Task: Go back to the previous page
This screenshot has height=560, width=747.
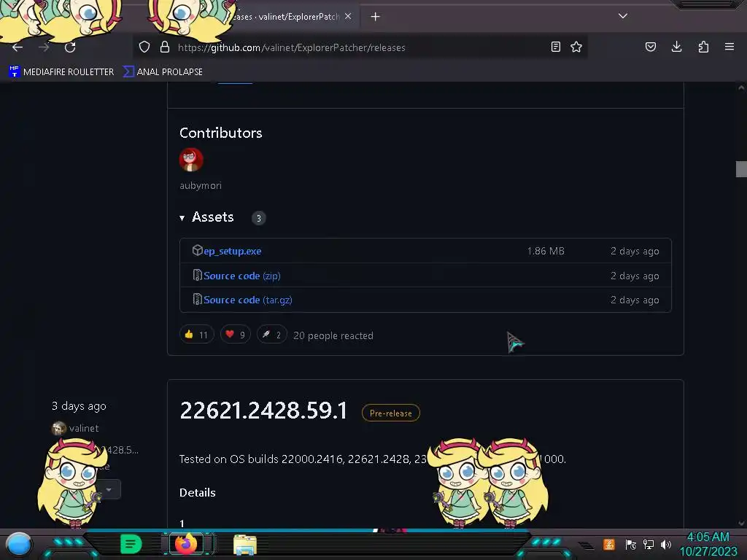Action: tap(18, 47)
